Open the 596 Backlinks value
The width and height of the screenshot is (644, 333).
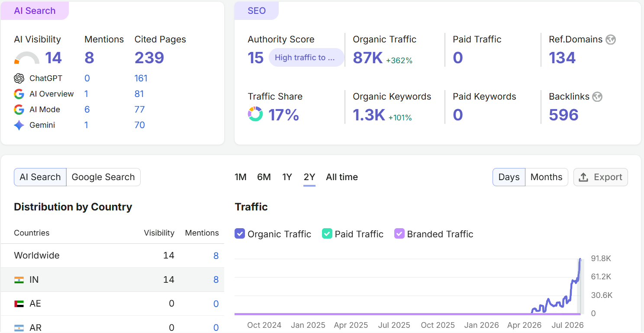coord(563,115)
